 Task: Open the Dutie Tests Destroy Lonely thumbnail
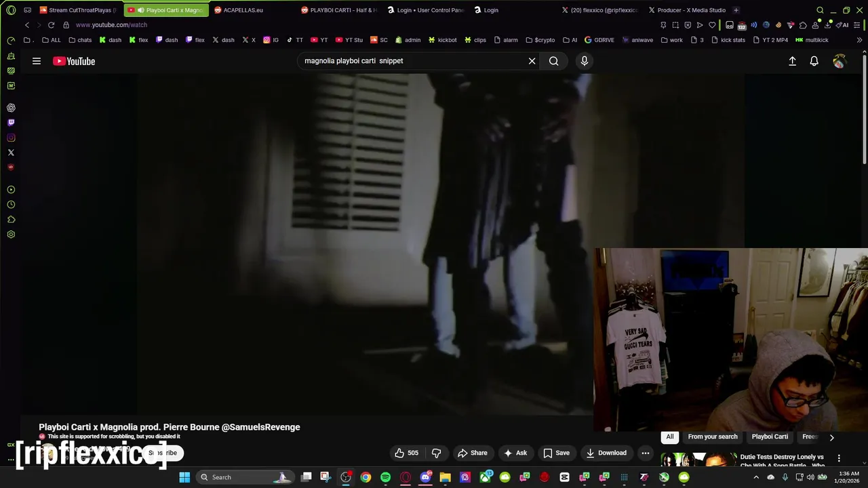pos(698,460)
